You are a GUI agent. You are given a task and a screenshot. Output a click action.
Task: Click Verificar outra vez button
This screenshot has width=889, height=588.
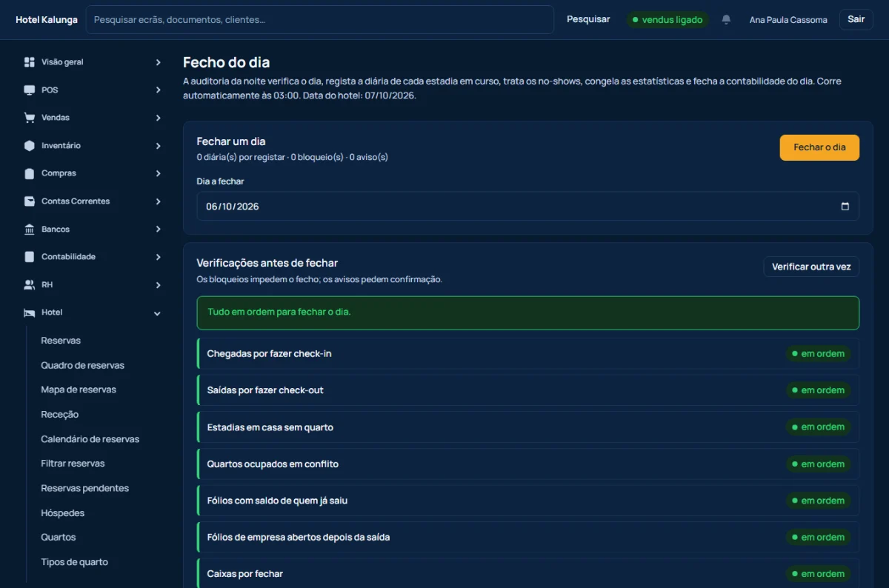(x=811, y=267)
